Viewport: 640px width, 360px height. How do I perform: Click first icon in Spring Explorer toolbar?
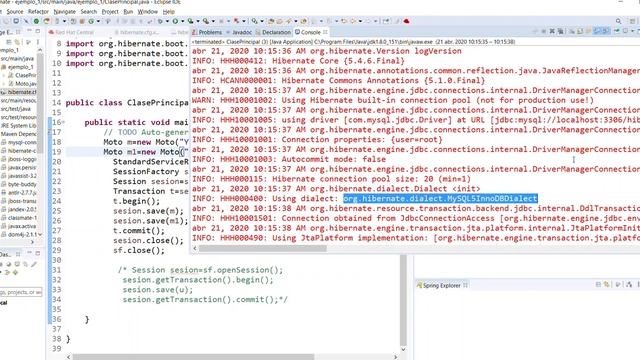pos(598,284)
